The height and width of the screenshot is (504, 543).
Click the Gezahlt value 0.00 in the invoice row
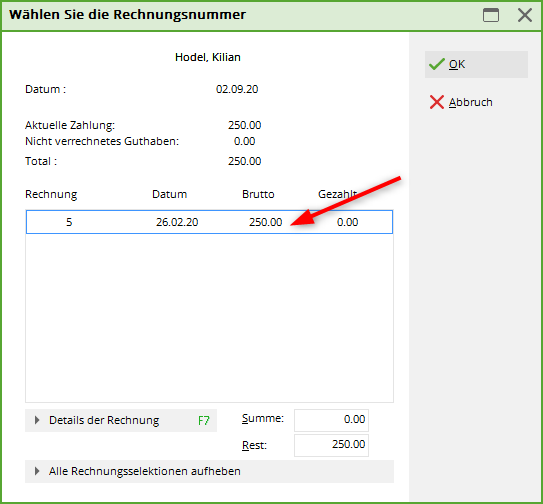(x=347, y=222)
